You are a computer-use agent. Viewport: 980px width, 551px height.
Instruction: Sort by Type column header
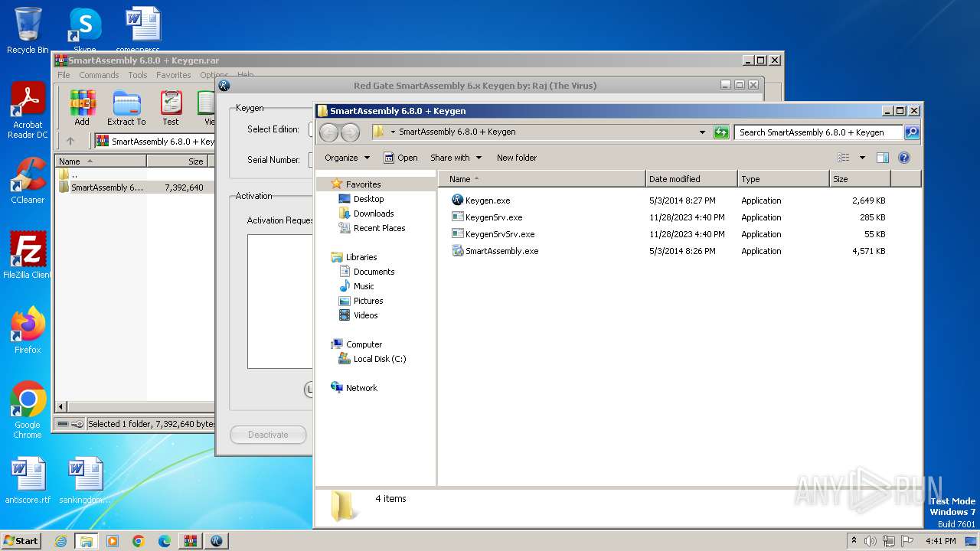pyautogui.click(x=783, y=179)
